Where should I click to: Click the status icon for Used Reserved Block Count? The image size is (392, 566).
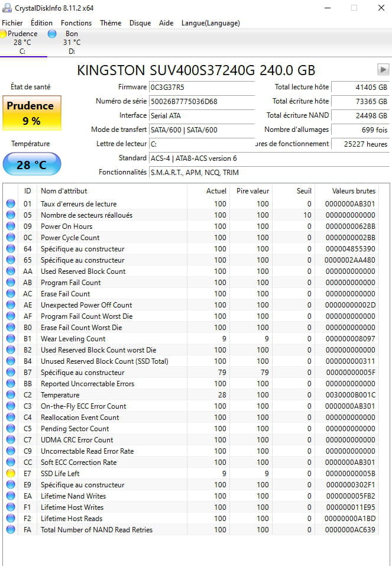11,271
